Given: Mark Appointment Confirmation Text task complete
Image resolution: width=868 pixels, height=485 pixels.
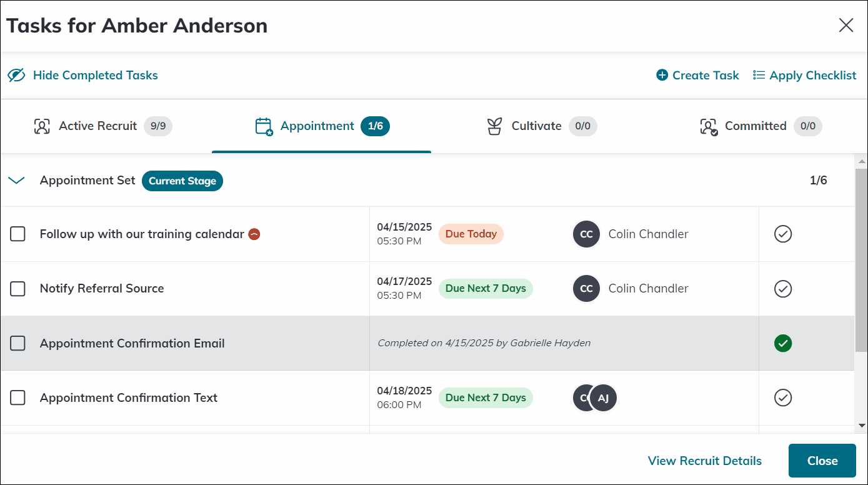Looking at the screenshot, I should pyautogui.click(x=783, y=397).
